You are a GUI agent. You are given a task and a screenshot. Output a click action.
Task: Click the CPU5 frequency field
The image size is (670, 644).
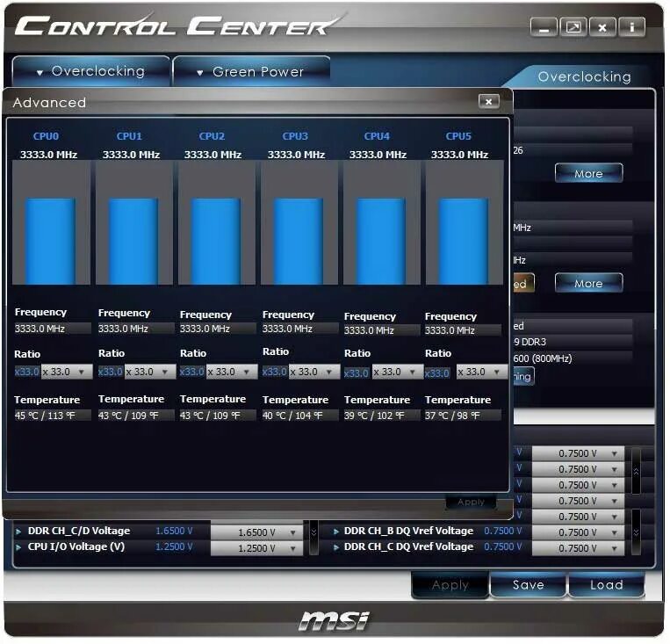click(x=463, y=330)
